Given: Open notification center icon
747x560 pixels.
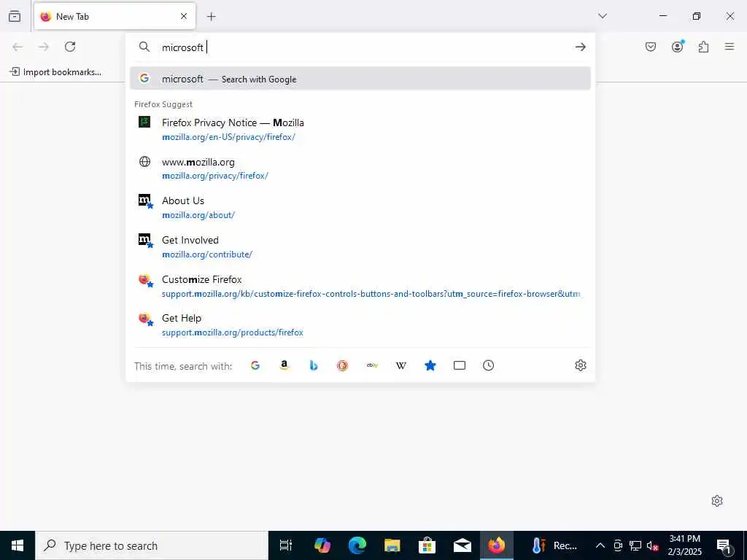Looking at the screenshot, I should (724, 545).
